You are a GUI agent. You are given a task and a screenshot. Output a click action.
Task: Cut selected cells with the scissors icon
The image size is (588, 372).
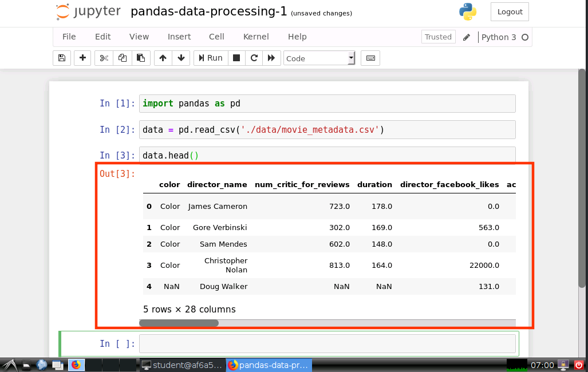[104, 58]
